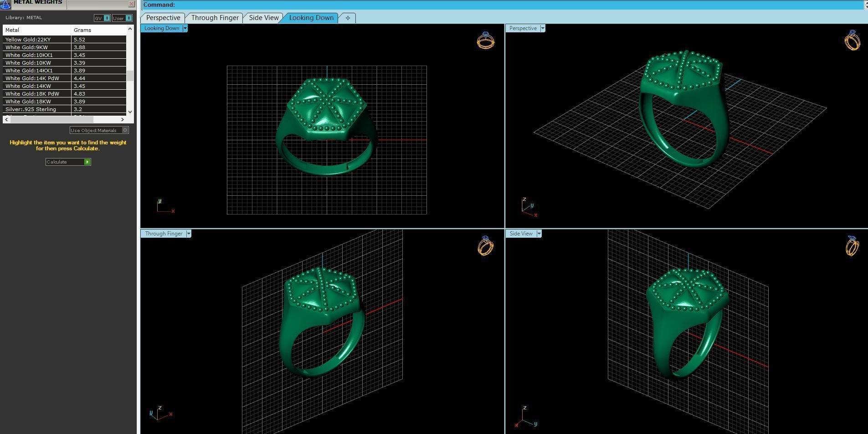The height and width of the screenshot is (434, 868).
Task: Select the White Gold:10KX1 row
Action: tap(64, 55)
